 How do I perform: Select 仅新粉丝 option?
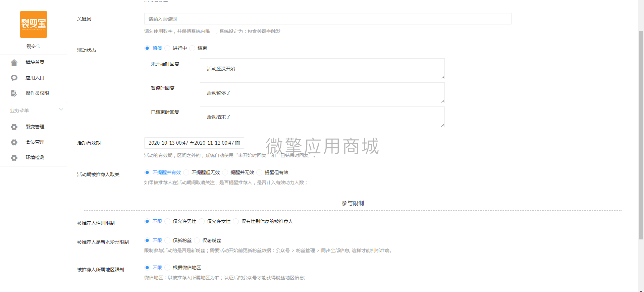tap(167, 240)
